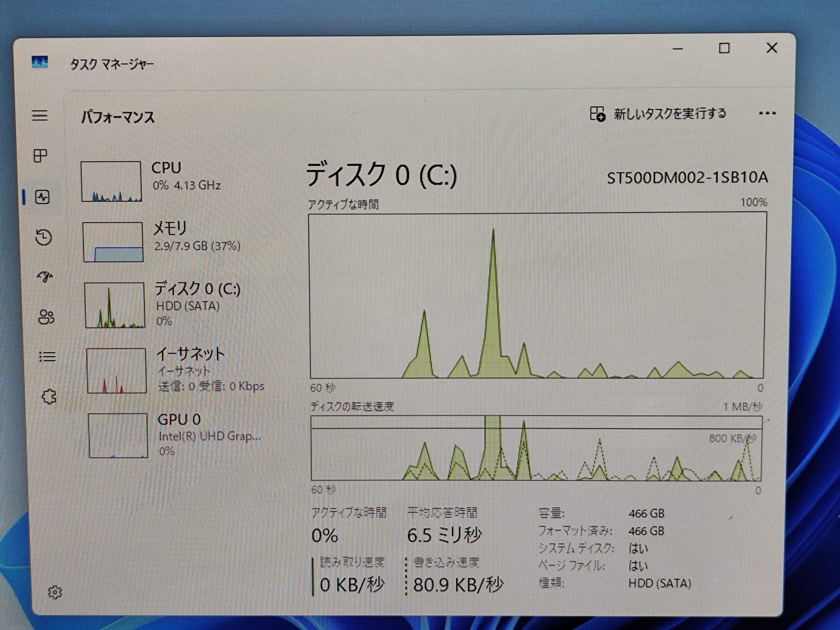Click the パフォーマンス page title

click(x=118, y=117)
